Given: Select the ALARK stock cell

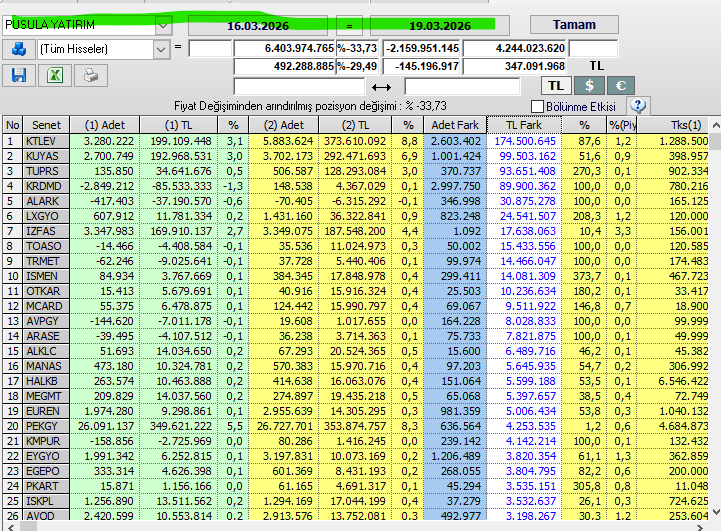Looking at the screenshot, I should [46, 201].
